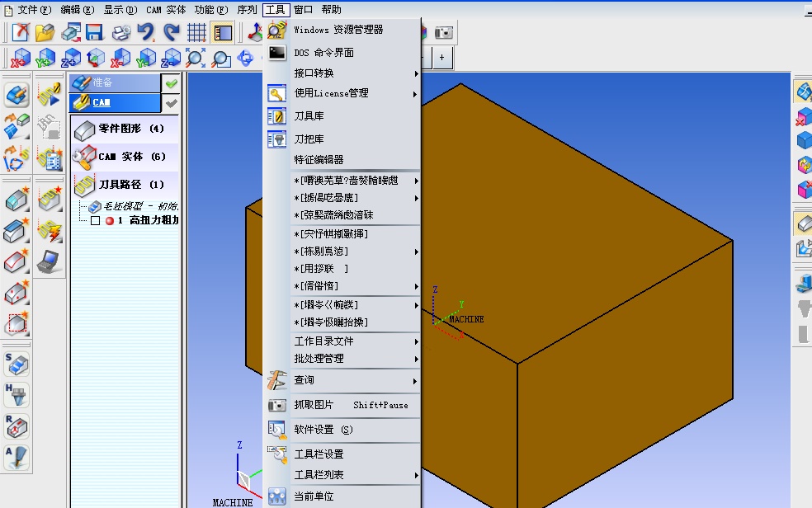Open the 编辑(E) menu

click(x=78, y=9)
